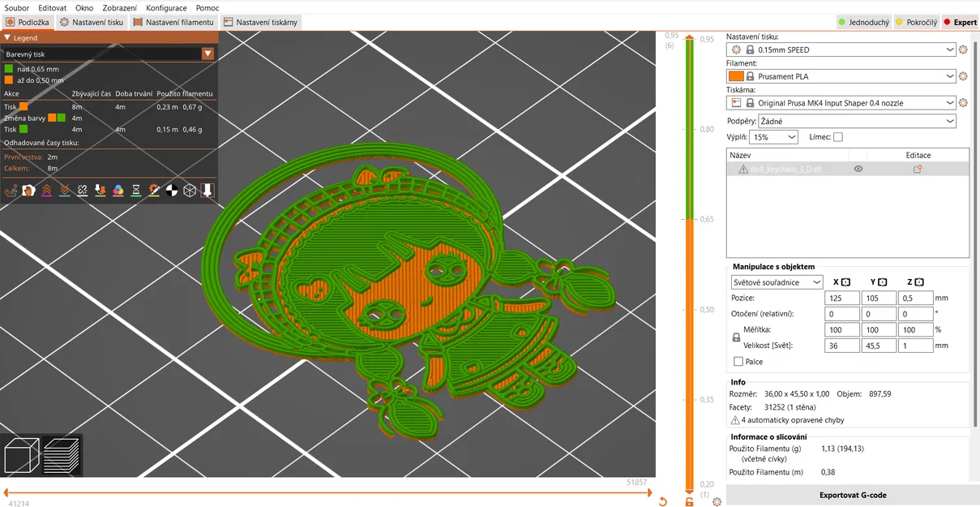
Task: Select Expert mode
Action: [960, 23]
